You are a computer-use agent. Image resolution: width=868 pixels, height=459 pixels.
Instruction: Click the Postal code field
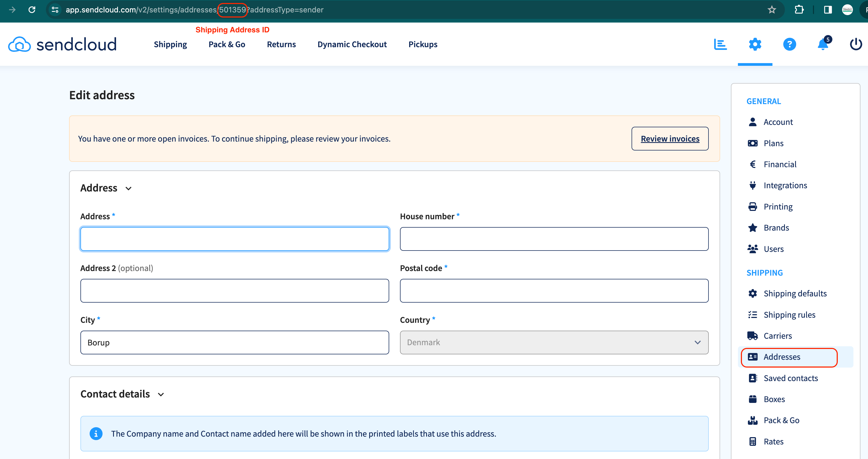(554, 290)
